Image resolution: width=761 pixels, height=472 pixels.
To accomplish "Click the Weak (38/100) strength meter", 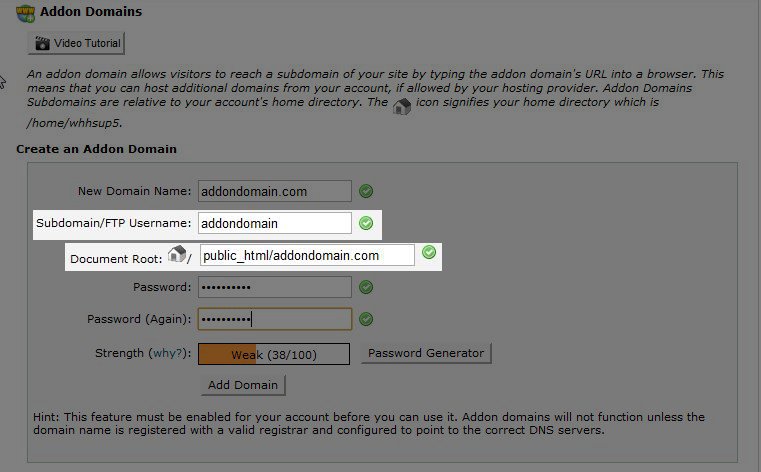I will pyautogui.click(x=274, y=354).
